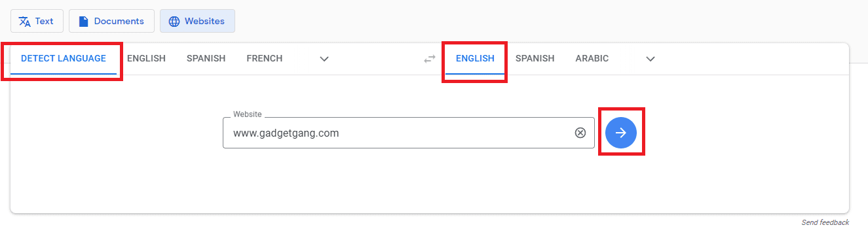Expand more target languages chevron

coord(651,58)
